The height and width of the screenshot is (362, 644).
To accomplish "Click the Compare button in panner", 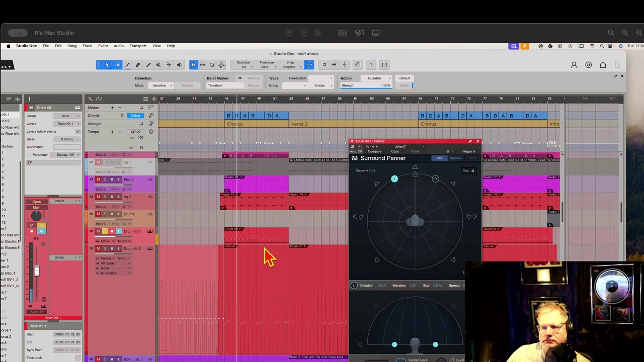I will tap(375, 151).
